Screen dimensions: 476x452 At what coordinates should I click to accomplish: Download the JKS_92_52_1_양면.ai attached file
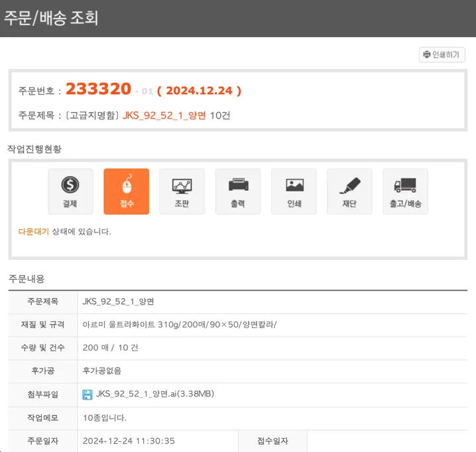(x=154, y=394)
